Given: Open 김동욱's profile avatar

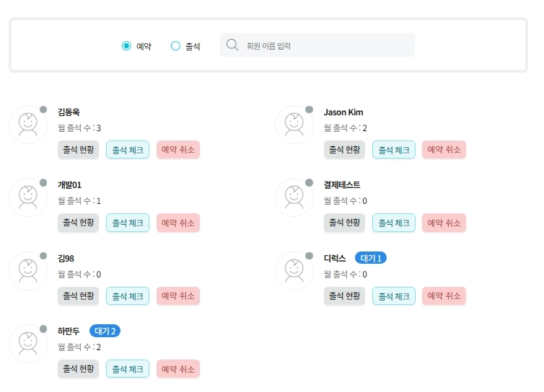Looking at the screenshot, I should point(28,125).
